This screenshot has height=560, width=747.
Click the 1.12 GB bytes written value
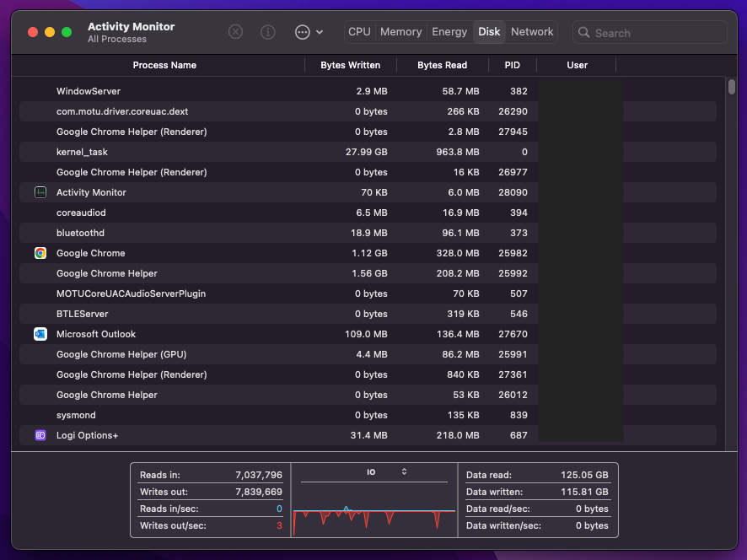pyautogui.click(x=369, y=253)
